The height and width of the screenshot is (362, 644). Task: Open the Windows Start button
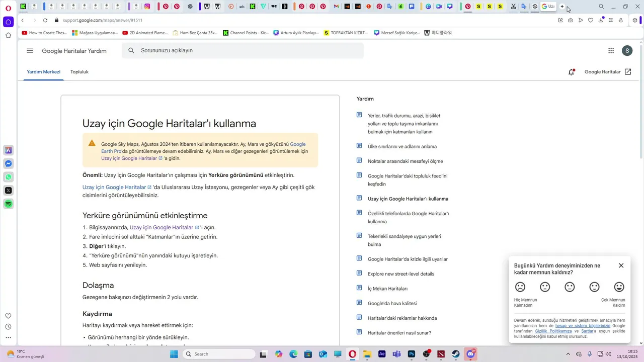click(174, 354)
